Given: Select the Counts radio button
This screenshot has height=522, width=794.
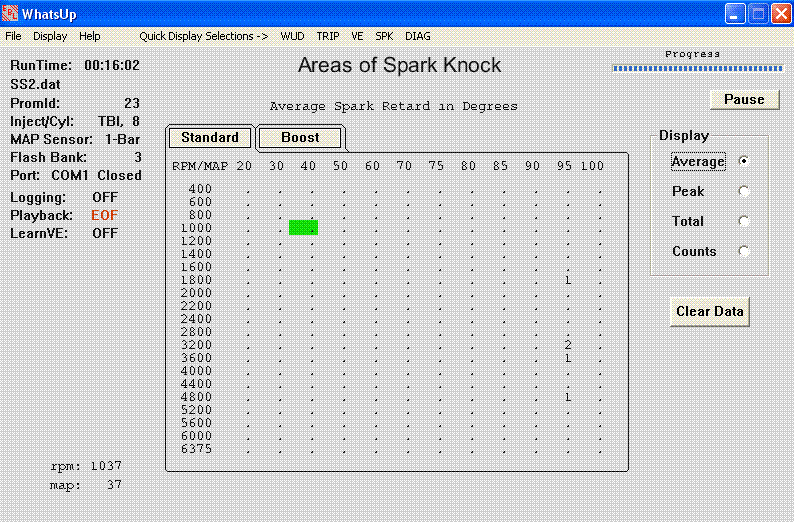Looking at the screenshot, I should [743, 251].
